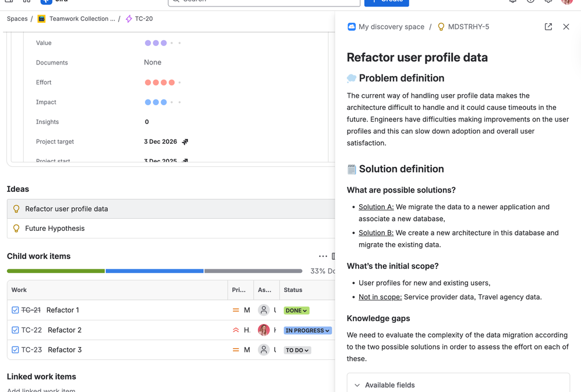Open the TC-21 work item link
This screenshot has width=581, height=392.
coord(31,310)
